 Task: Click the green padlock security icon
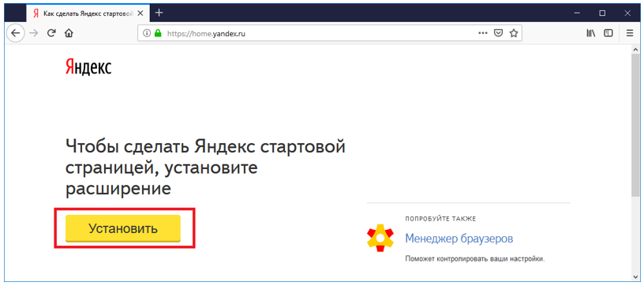[157, 34]
